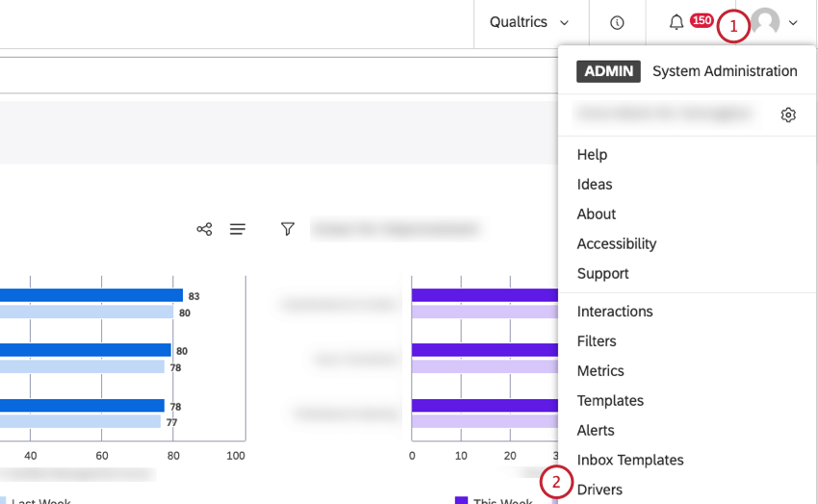This screenshot has height=504, width=818.
Task: Open Drivers from the menu list
Action: tap(600, 490)
